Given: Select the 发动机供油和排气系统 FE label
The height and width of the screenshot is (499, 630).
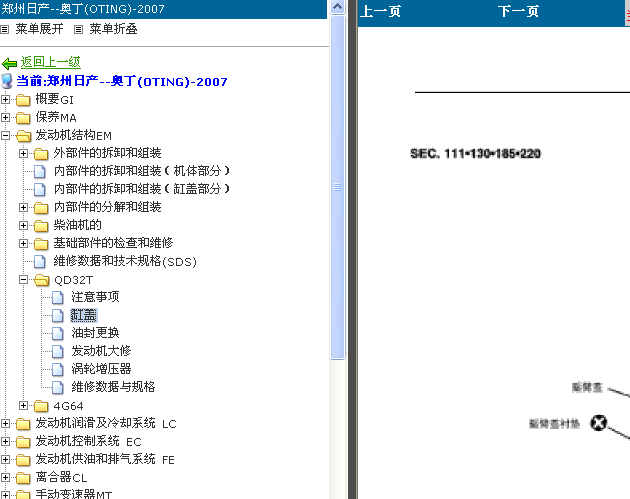Looking at the screenshot, I should (x=105, y=459).
